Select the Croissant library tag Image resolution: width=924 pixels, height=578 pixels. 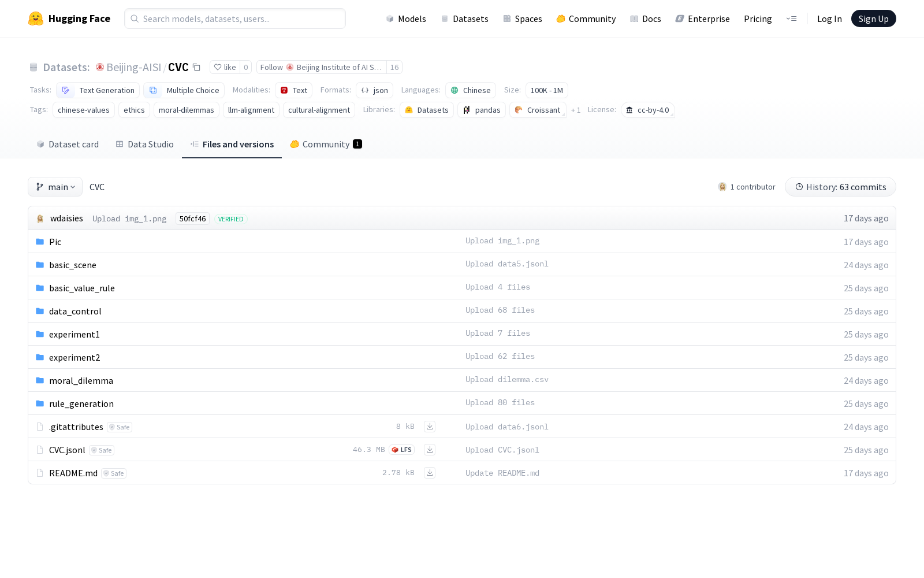[x=538, y=110]
